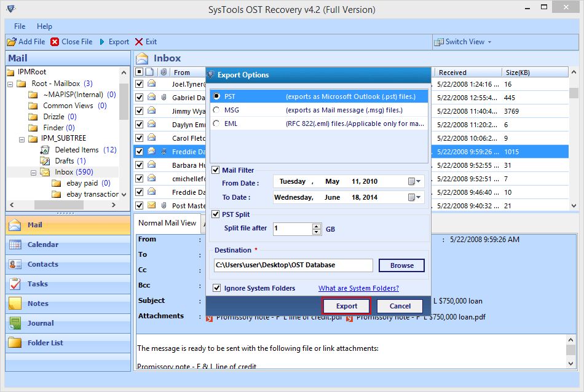This screenshot has width=584, height=392.
Task: Open the From Date calendar dropdown
Action: pyautogui.click(x=414, y=181)
